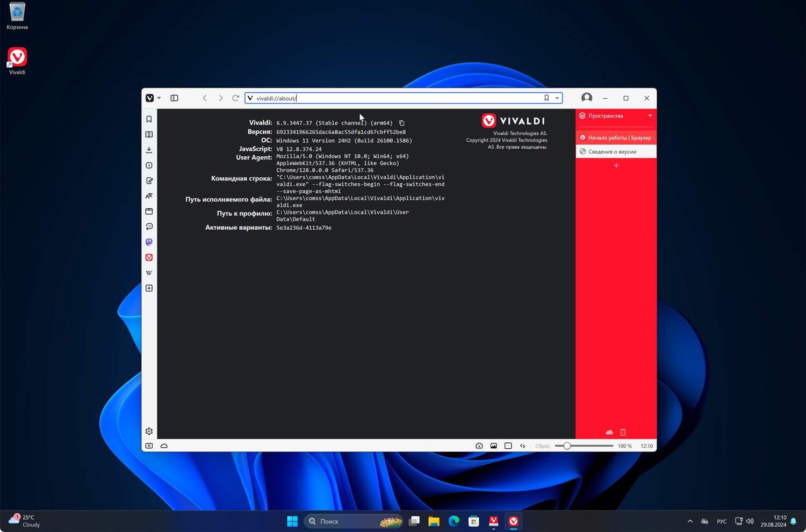This screenshot has height=532, width=806.
Task: Select the Vivaldi desktop shortcut
Action: [17, 61]
